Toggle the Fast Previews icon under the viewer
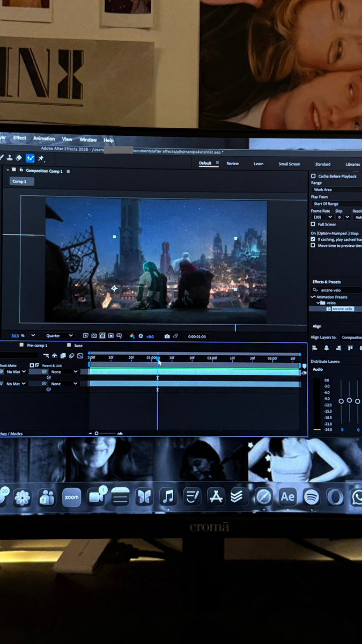Screen dimensions: 362x644 pos(85,335)
